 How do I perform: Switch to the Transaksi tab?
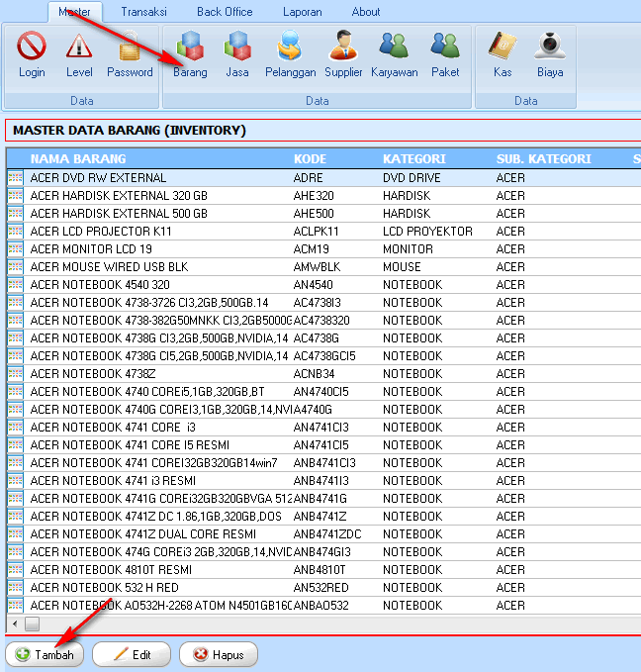tap(144, 12)
